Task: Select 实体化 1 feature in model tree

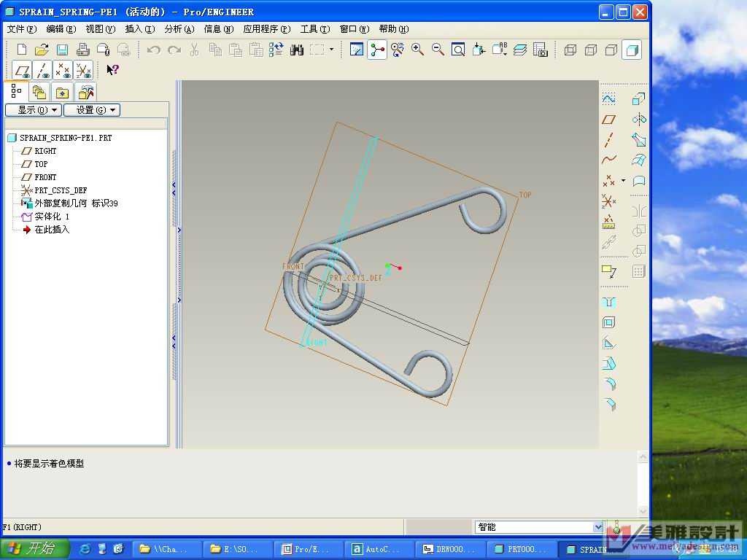Action: pos(52,216)
